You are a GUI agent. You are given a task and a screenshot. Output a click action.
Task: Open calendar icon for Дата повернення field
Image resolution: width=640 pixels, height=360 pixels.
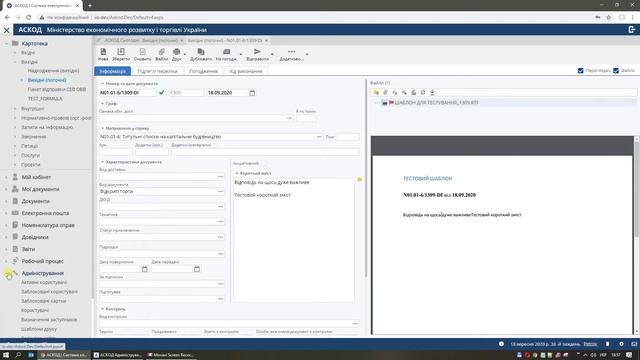144,269
